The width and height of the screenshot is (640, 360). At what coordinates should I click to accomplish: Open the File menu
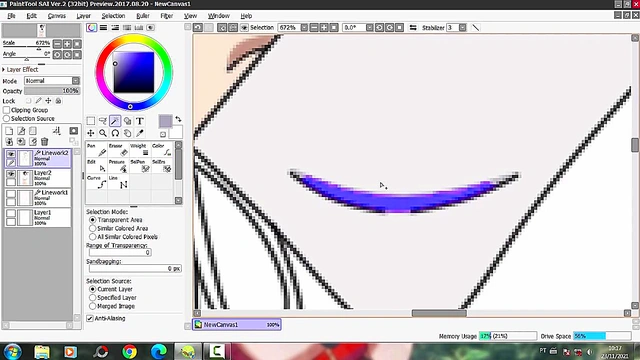click(11, 16)
